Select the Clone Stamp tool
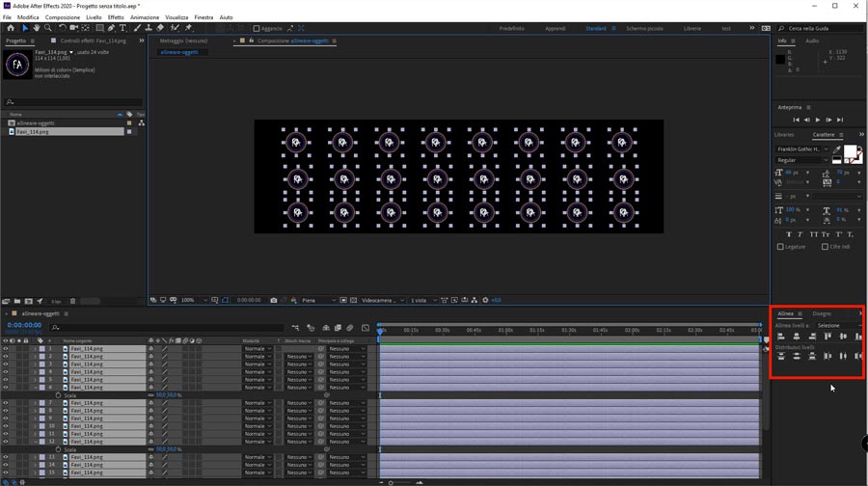Image resolution: width=868 pixels, height=486 pixels. click(x=149, y=28)
